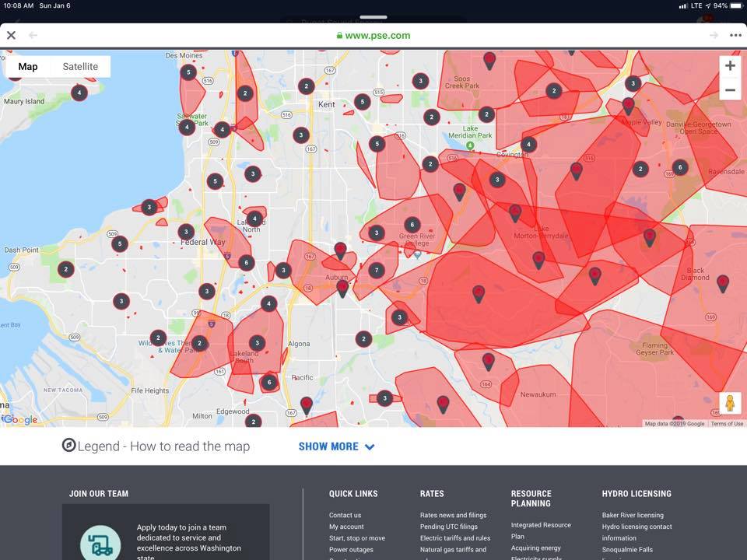Zoom out with the minus button
Image resolution: width=747 pixels, height=560 pixels.
730,89
